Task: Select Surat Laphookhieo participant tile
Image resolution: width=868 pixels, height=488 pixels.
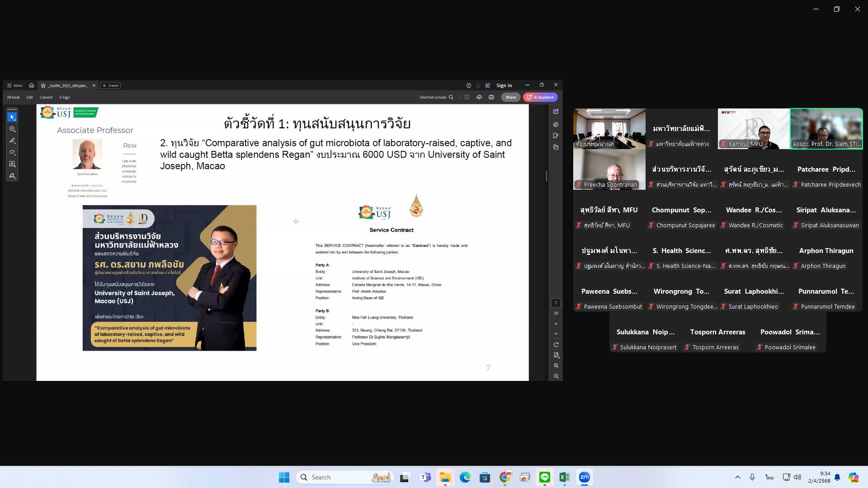Action: tap(754, 291)
